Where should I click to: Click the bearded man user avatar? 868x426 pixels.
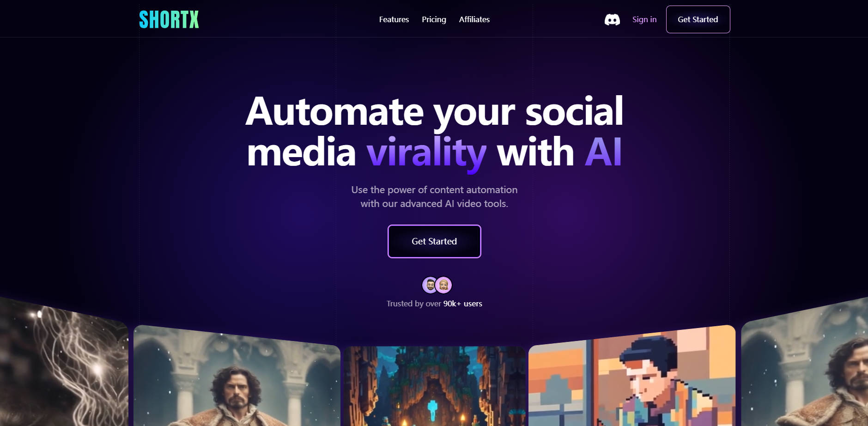(430, 285)
